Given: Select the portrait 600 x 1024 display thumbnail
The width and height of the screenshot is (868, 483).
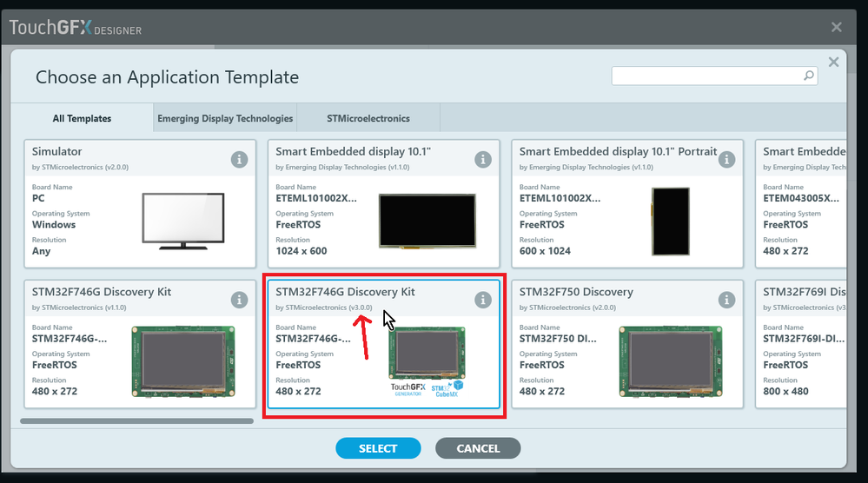Looking at the screenshot, I should pyautogui.click(x=671, y=222).
